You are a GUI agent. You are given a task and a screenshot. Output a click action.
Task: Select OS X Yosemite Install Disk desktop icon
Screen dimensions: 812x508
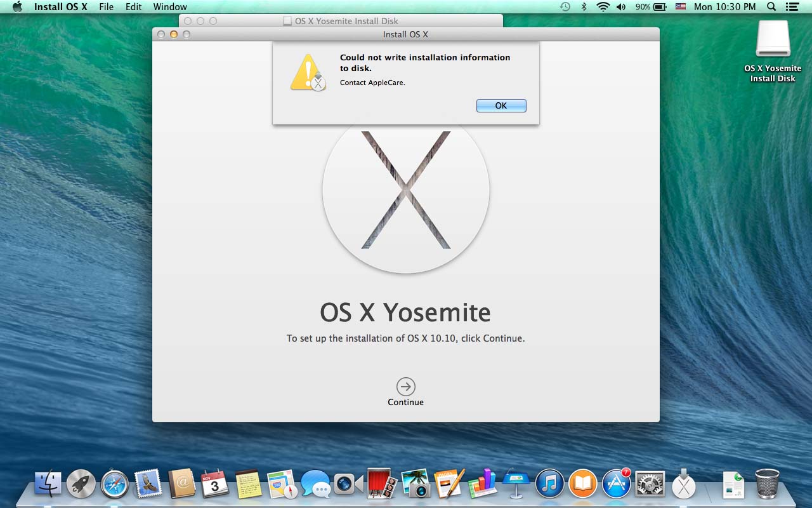click(773, 52)
